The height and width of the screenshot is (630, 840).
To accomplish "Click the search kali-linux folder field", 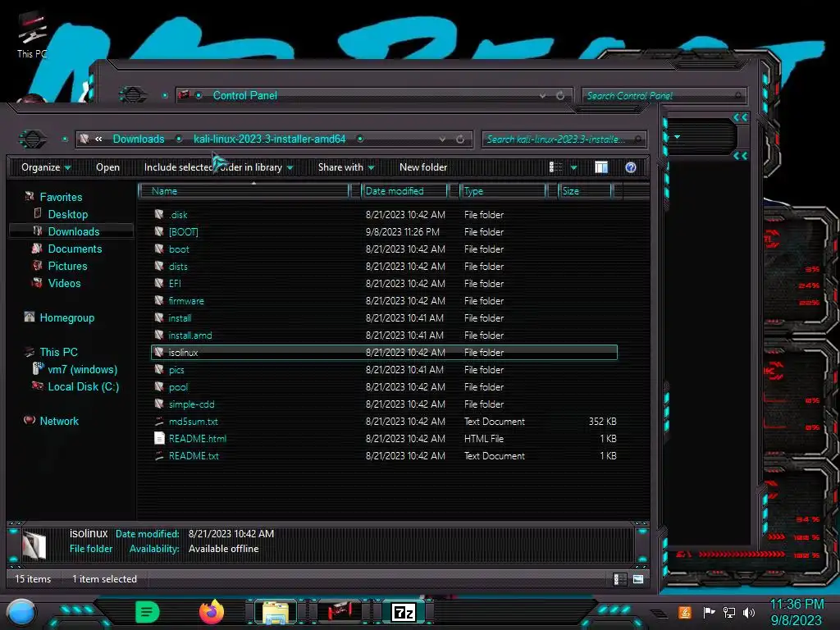I will point(564,139).
